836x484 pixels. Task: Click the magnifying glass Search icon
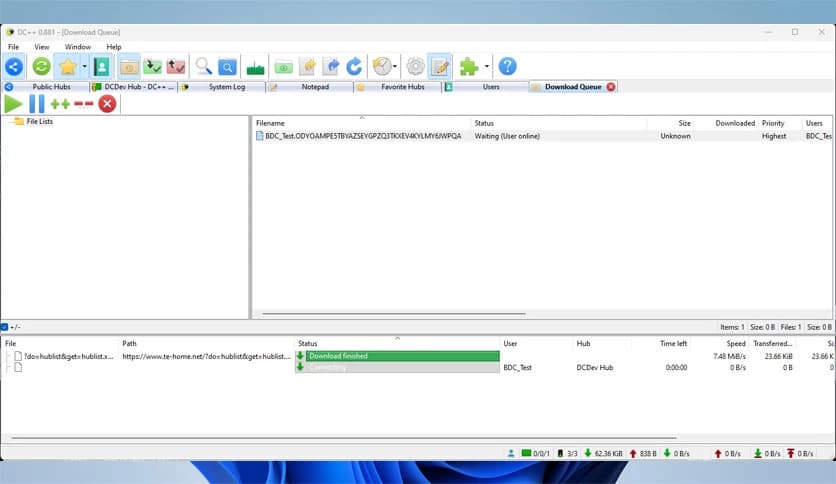(x=203, y=67)
